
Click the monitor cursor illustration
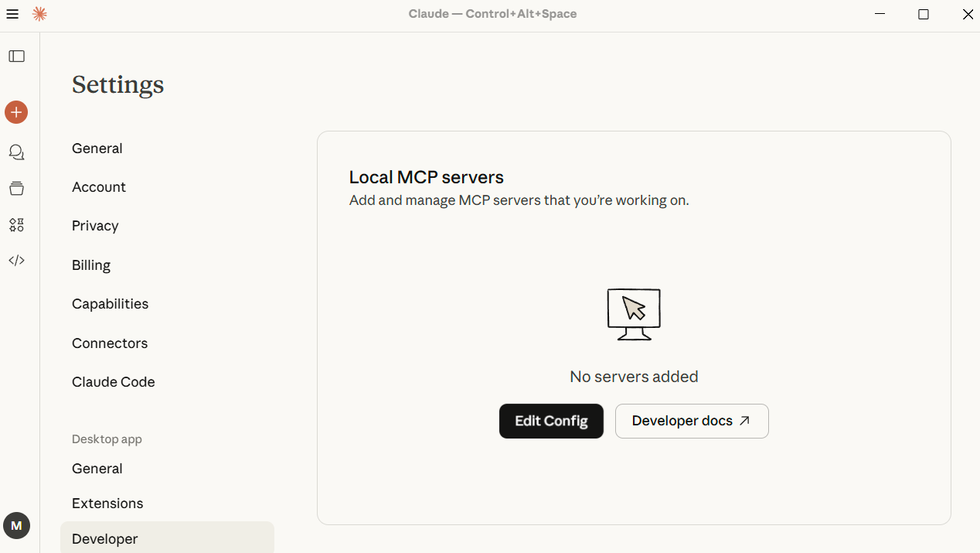click(634, 314)
